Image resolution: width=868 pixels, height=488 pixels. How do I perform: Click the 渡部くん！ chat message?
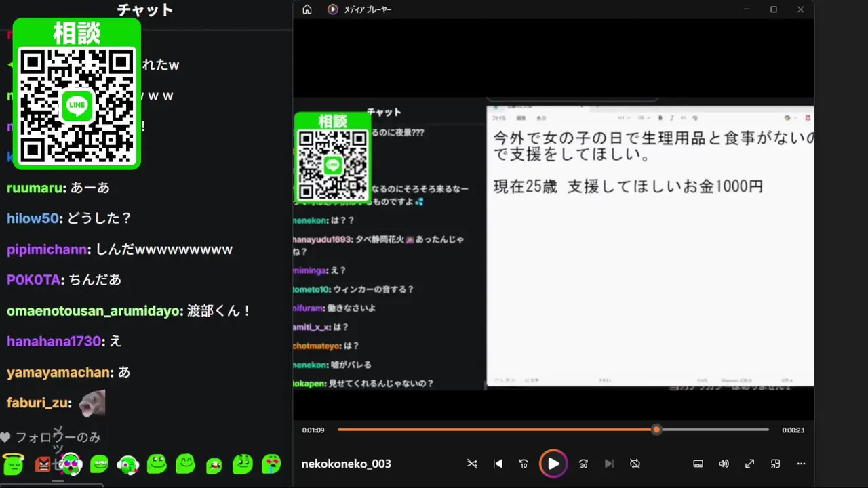(x=220, y=311)
